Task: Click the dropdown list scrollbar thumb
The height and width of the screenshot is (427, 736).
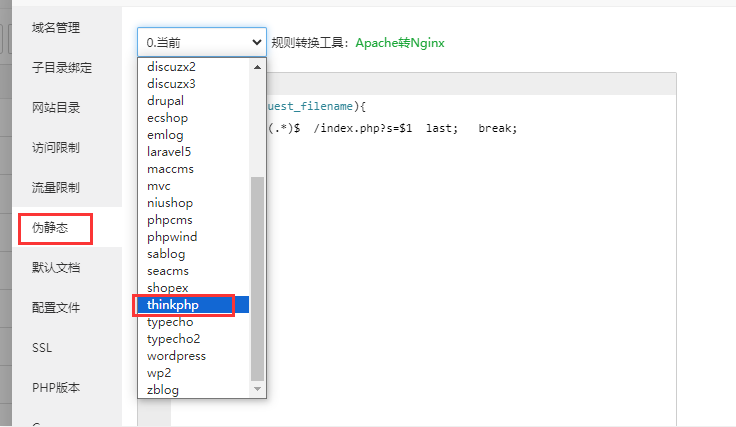Action: coord(257,278)
